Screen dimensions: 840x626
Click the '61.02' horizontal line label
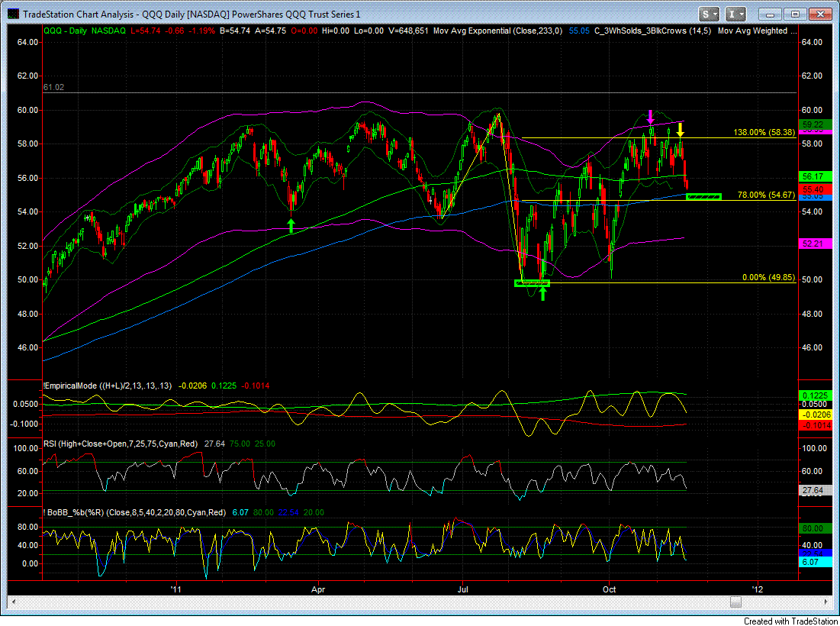53,87
